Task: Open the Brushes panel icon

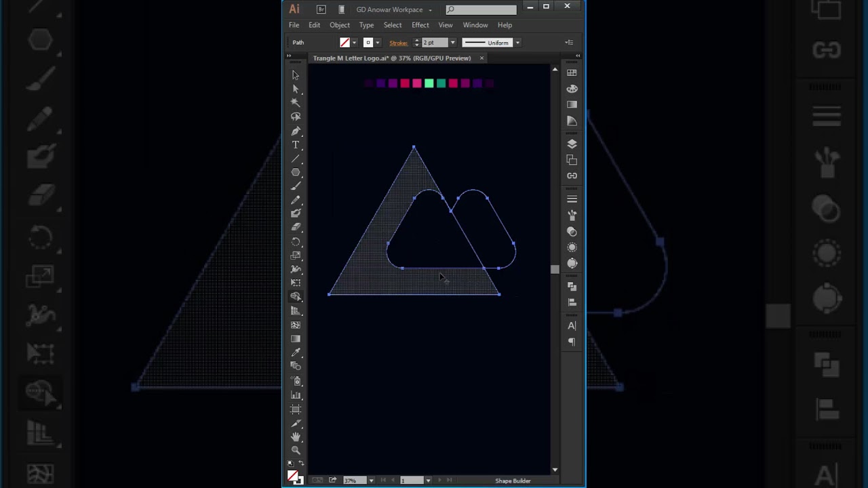Action: [x=572, y=216]
